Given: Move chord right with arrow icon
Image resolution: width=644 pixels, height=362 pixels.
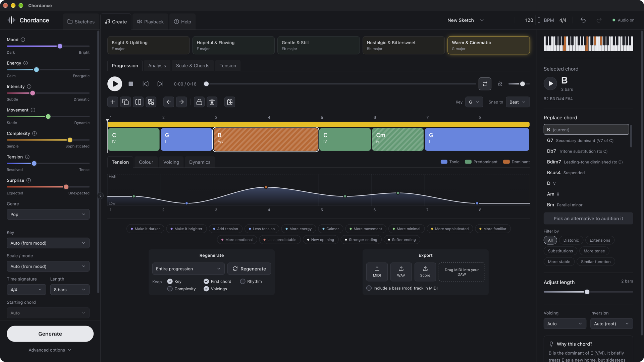Looking at the screenshot, I should point(181,102).
